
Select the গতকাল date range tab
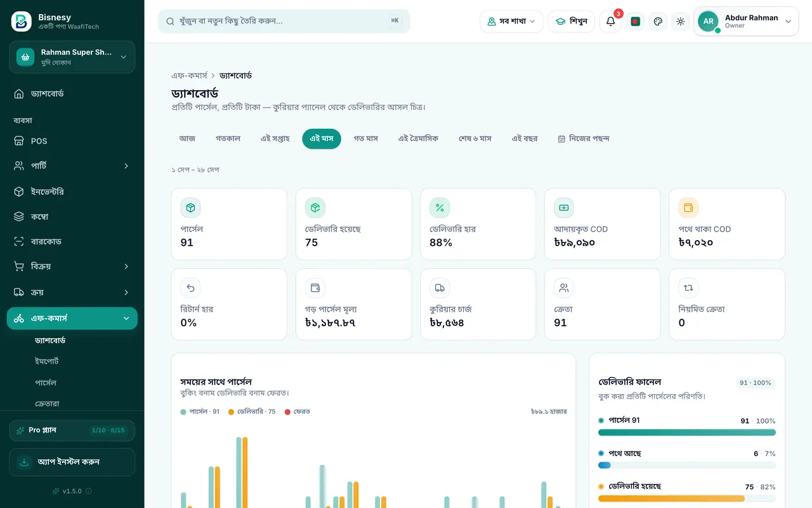(228, 138)
